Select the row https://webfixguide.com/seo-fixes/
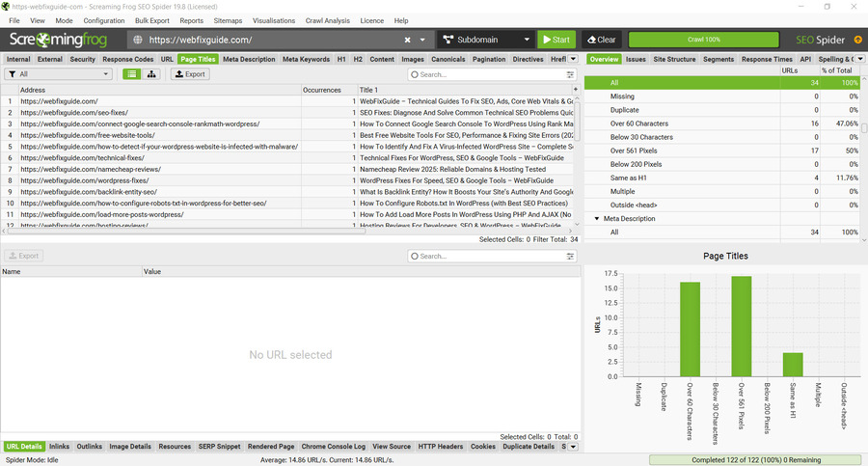868x466 pixels. pos(287,113)
